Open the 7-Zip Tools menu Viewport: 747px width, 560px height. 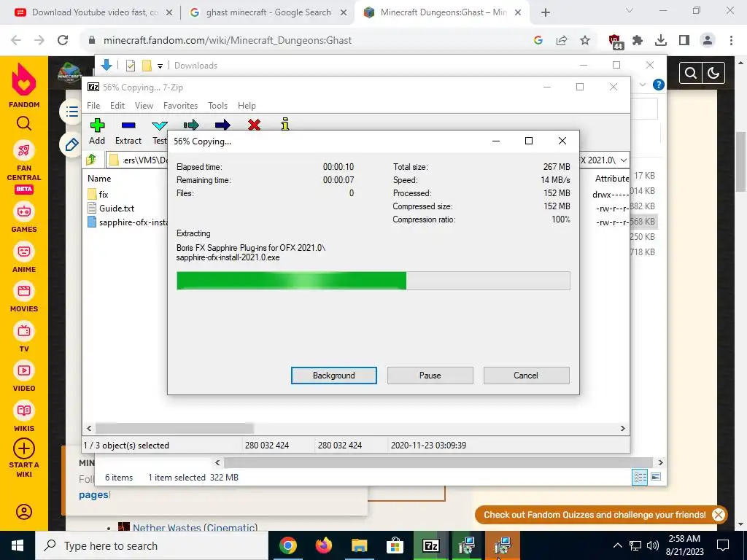point(217,106)
